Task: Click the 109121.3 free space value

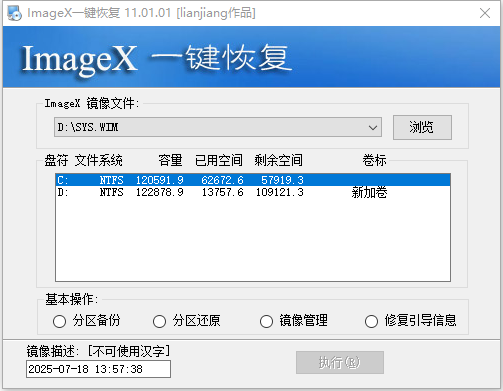Action: coord(280,192)
